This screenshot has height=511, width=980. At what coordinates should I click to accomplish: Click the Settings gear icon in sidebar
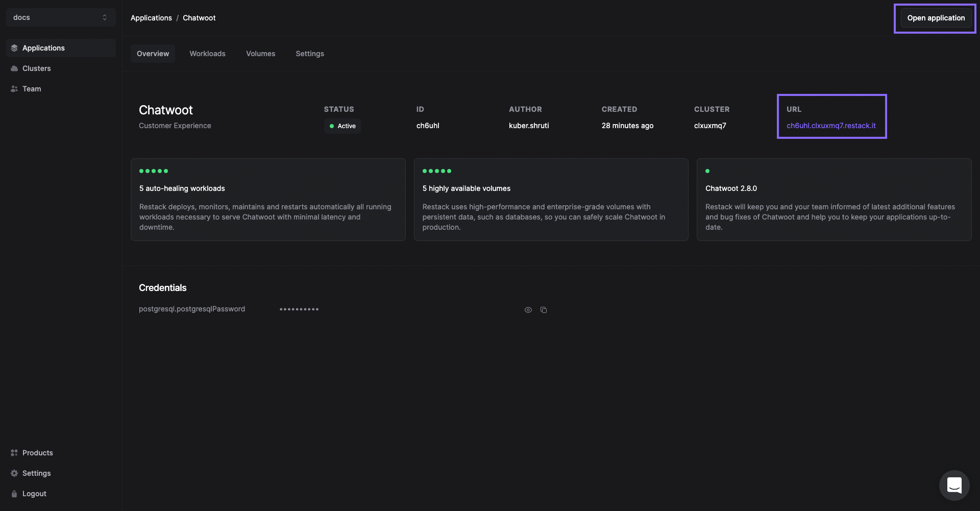click(x=14, y=473)
